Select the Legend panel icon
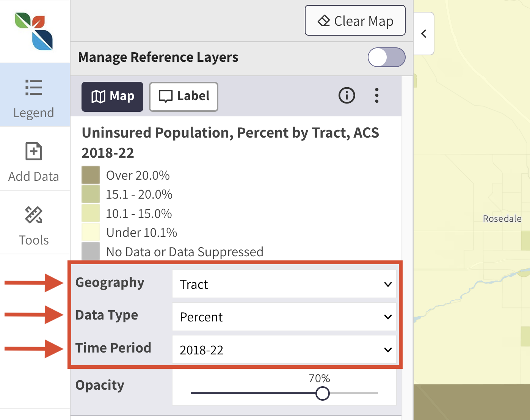The height and width of the screenshot is (420, 530). (x=34, y=95)
